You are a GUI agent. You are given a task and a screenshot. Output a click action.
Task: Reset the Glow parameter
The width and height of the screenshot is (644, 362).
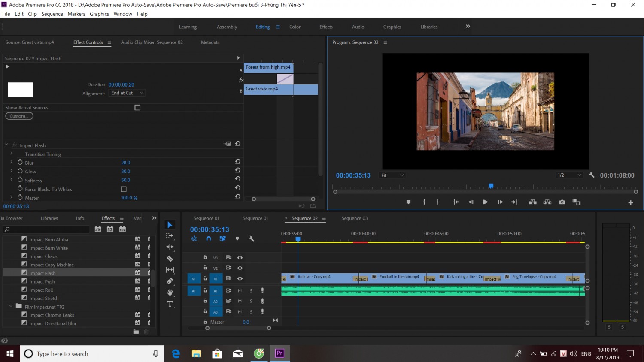point(237,170)
